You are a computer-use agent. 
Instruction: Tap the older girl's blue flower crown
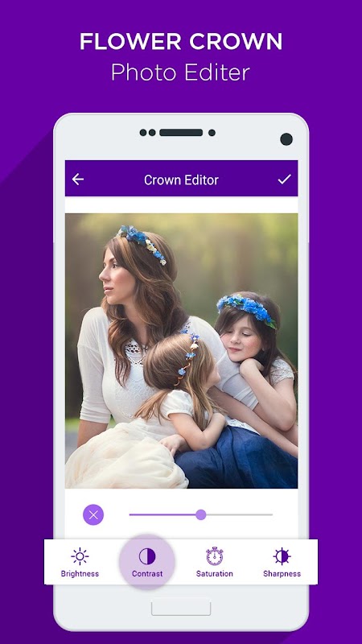click(x=246, y=309)
